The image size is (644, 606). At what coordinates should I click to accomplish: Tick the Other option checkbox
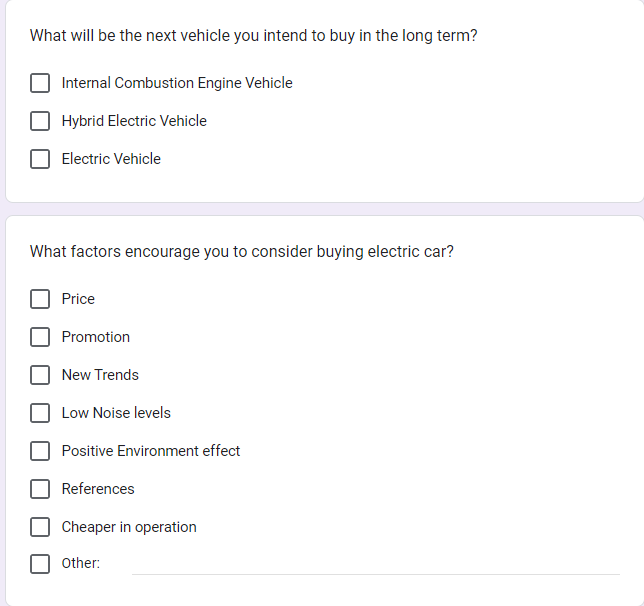click(x=40, y=564)
